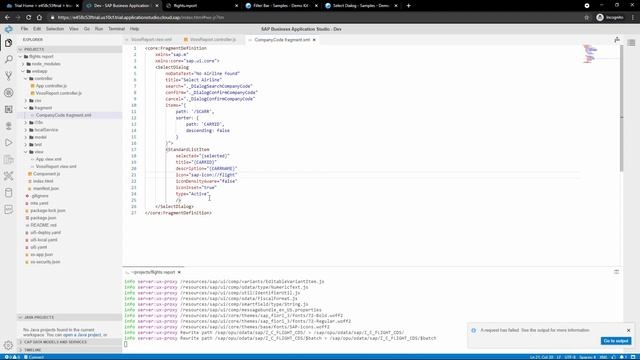This screenshot has width=640, height=360.
Task: Open the Search view in activity bar
Action: (x=9, y=60)
